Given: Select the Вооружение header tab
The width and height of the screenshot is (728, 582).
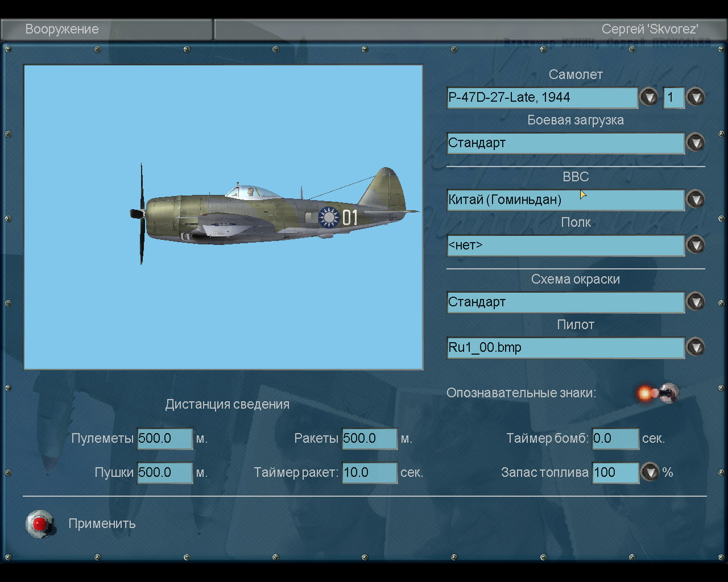Looking at the screenshot, I should (x=62, y=30).
